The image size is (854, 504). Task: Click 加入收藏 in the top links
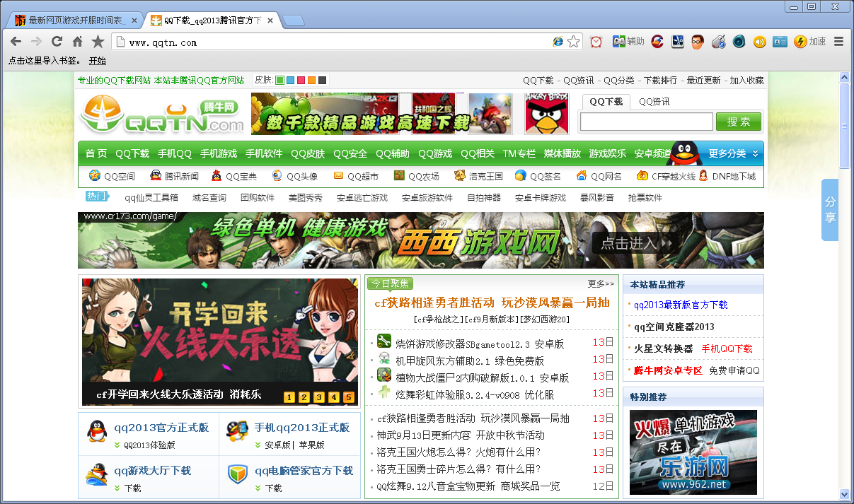pos(746,81)
